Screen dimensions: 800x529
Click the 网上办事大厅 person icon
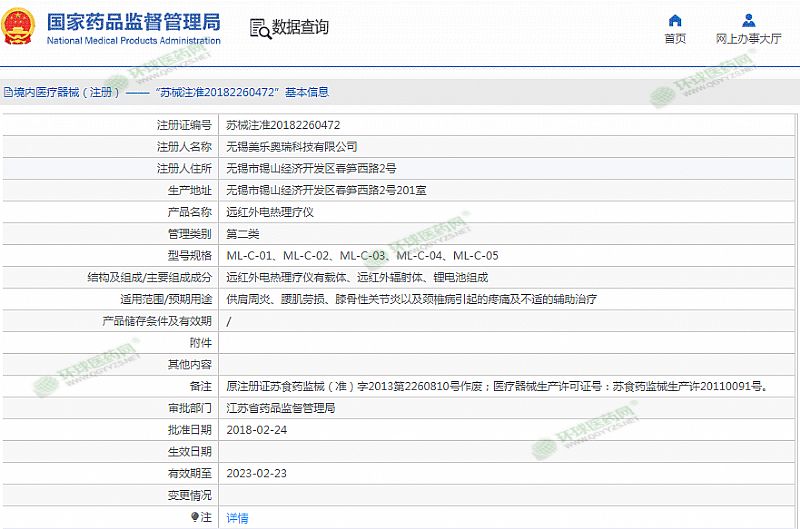[748, 20]
